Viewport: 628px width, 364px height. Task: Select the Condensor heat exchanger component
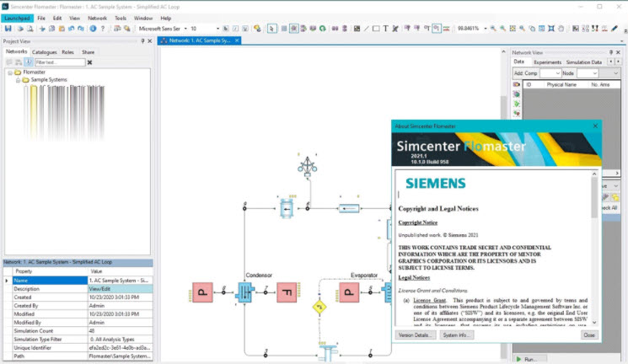245,292
